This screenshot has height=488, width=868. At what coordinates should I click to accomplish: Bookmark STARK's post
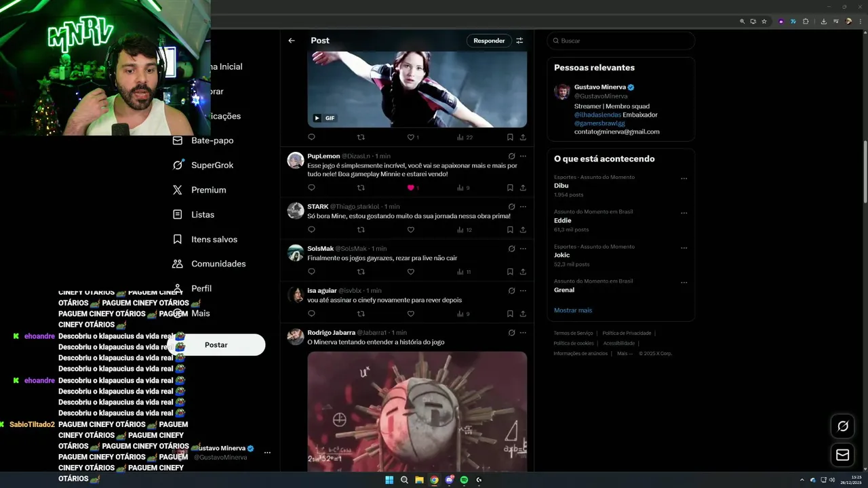click(510, 230)
